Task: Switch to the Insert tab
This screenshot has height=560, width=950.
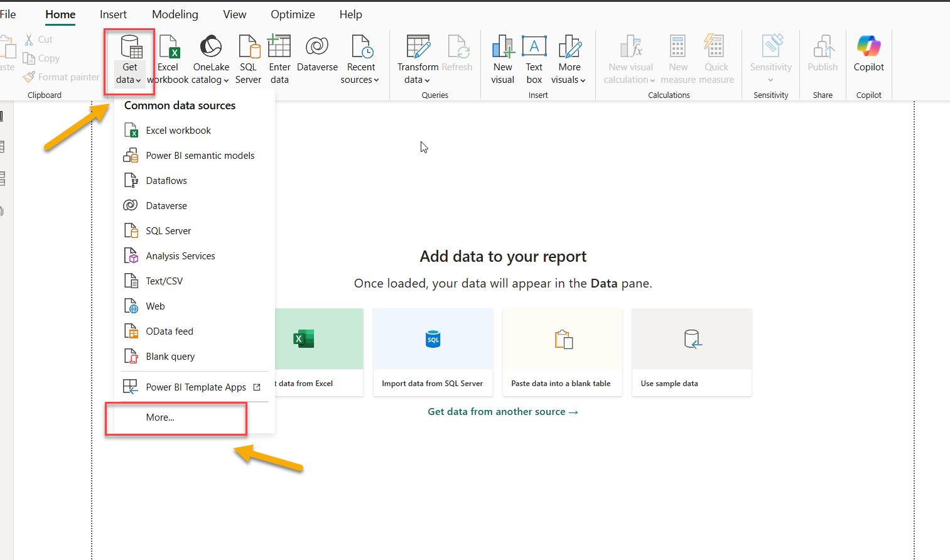Action: pyautogui.click(x=113, y=14)
